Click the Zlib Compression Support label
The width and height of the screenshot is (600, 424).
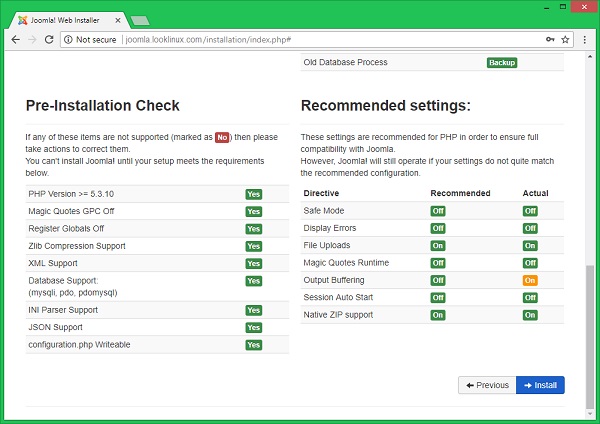tap(77, 246)
